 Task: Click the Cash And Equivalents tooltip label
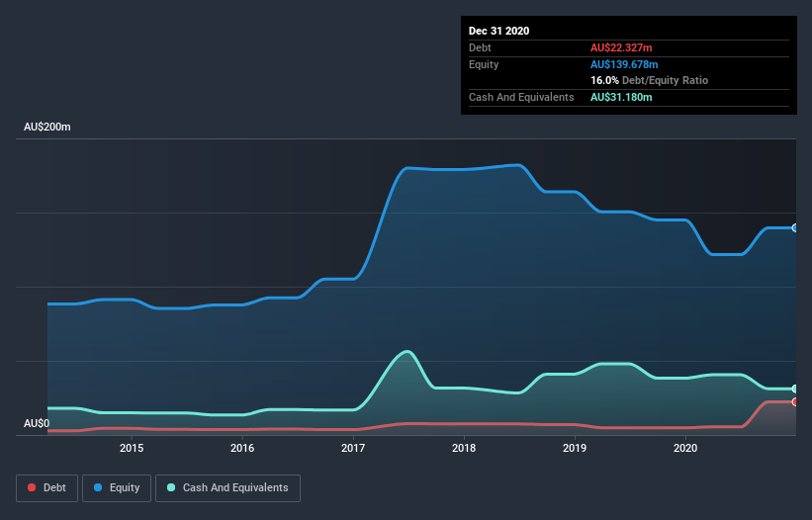point(521,97)
